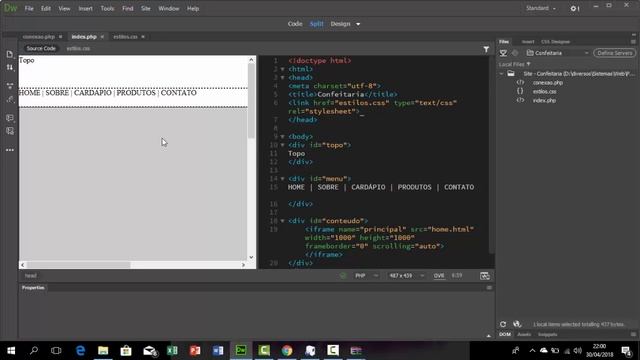Switch to the index.php document tab
Viewport: 640px width, 360px height.
tap(84, 37)
